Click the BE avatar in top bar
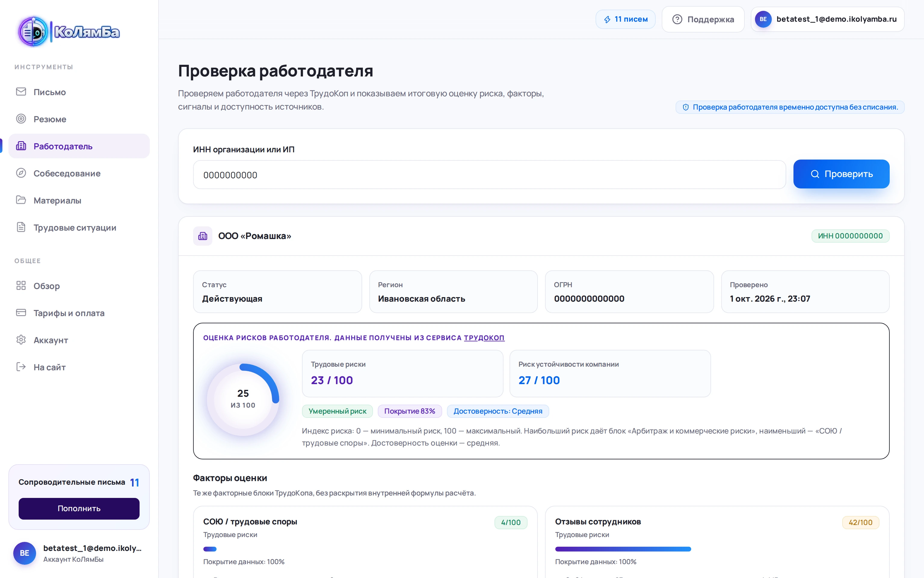The image size is (924, 578). (763, 19)
